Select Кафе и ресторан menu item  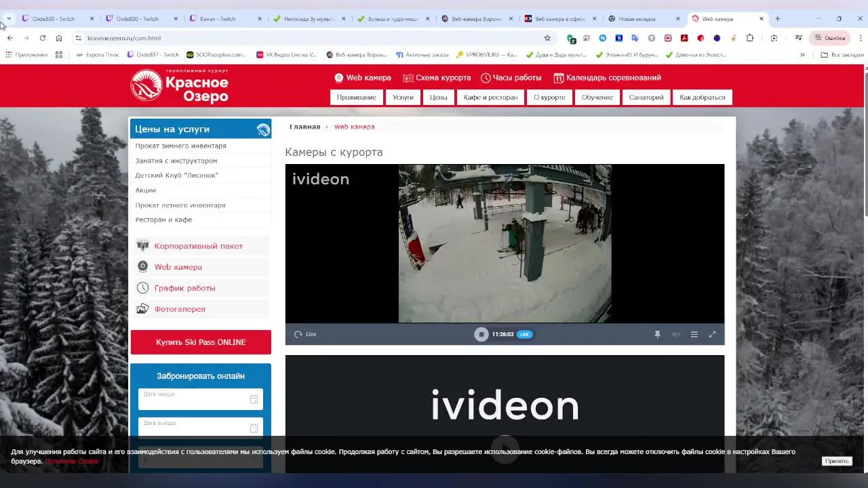click(490, 98)
